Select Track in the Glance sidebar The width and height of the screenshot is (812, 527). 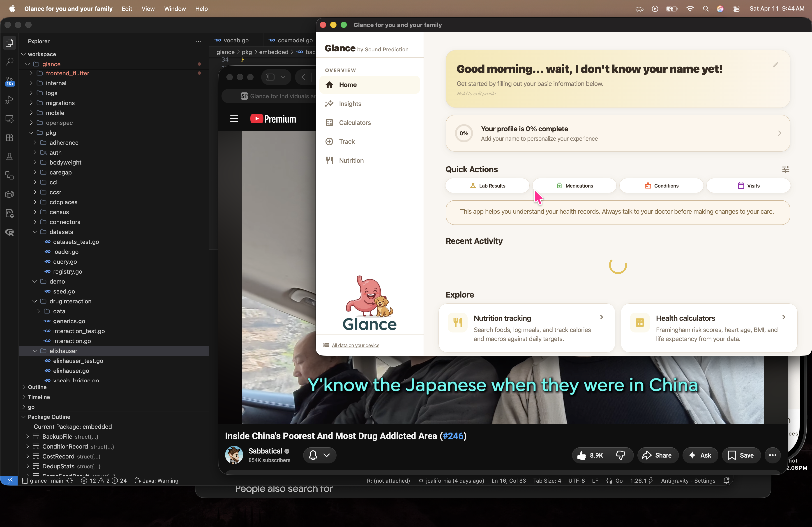point(347,142)
